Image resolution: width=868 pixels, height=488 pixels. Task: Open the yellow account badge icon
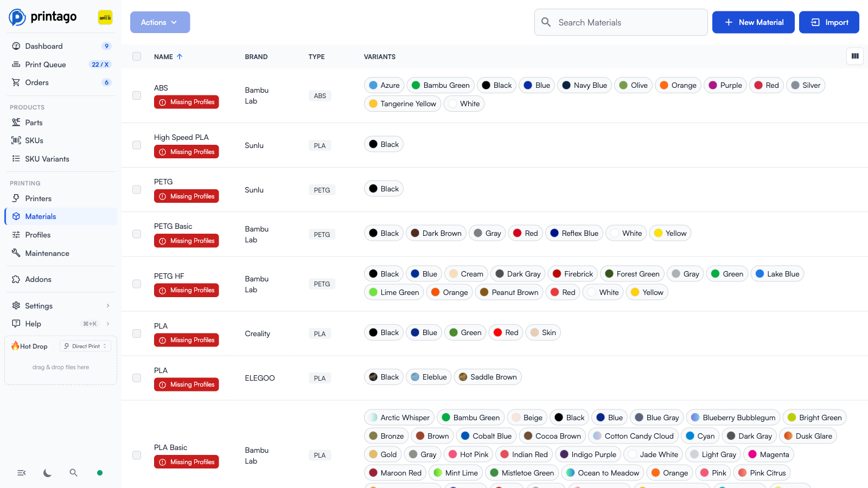105,17
